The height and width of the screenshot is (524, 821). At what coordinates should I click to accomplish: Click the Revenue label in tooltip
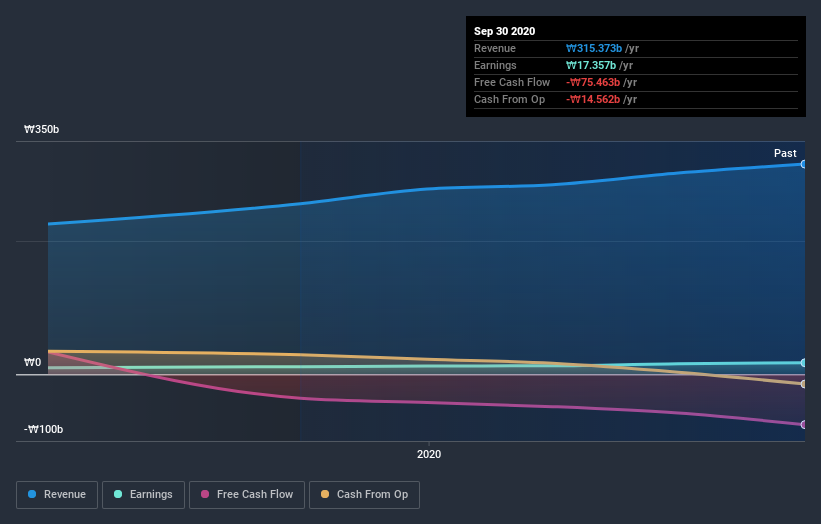tap(495, 49)
